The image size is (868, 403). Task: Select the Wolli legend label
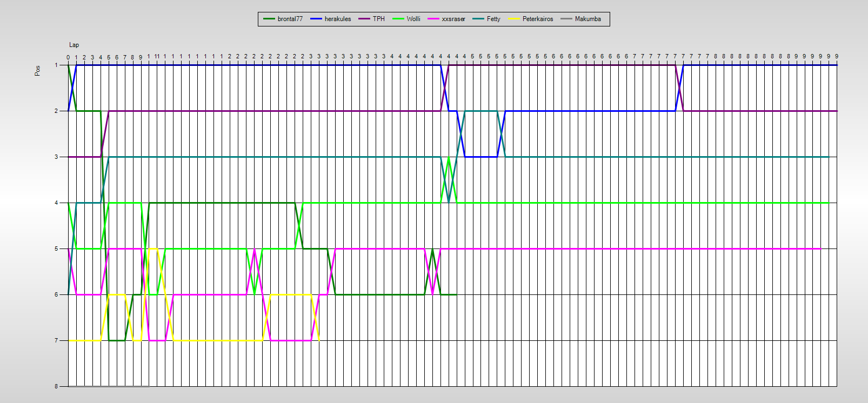[413, 19]
